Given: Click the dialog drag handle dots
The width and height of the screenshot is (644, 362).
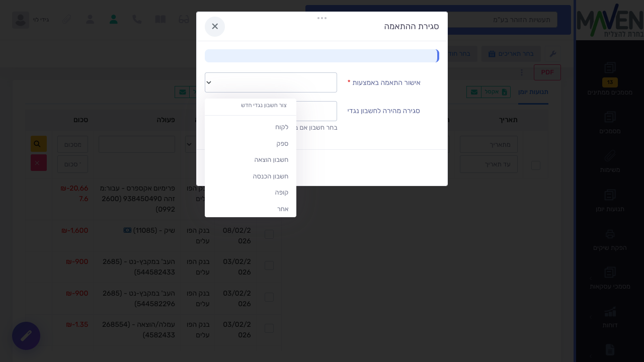Looking at the screenshot, I should 322,18.
